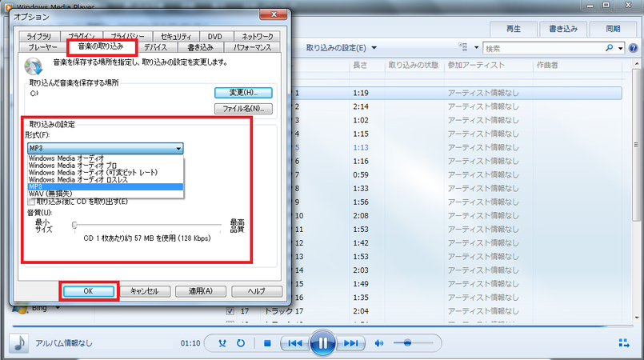
Task: Focus the 検索 search field
Action: [x=544, y=49]
